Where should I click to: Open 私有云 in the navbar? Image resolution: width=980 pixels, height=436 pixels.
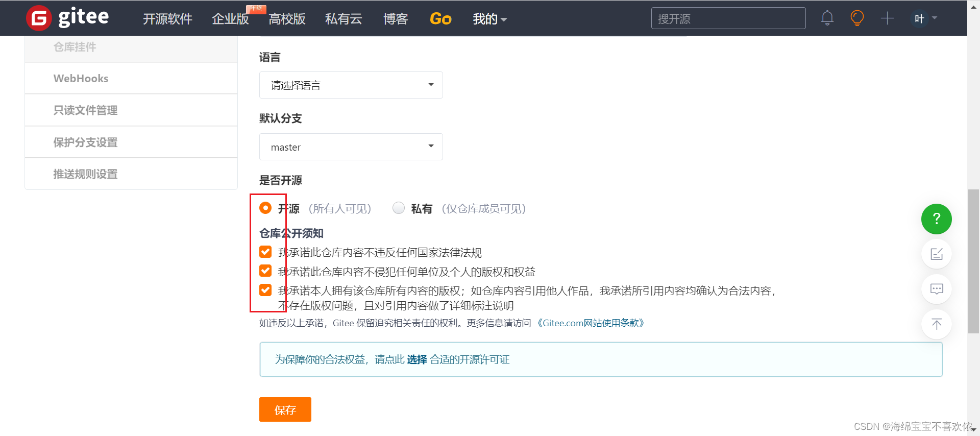tap(344, 19)
